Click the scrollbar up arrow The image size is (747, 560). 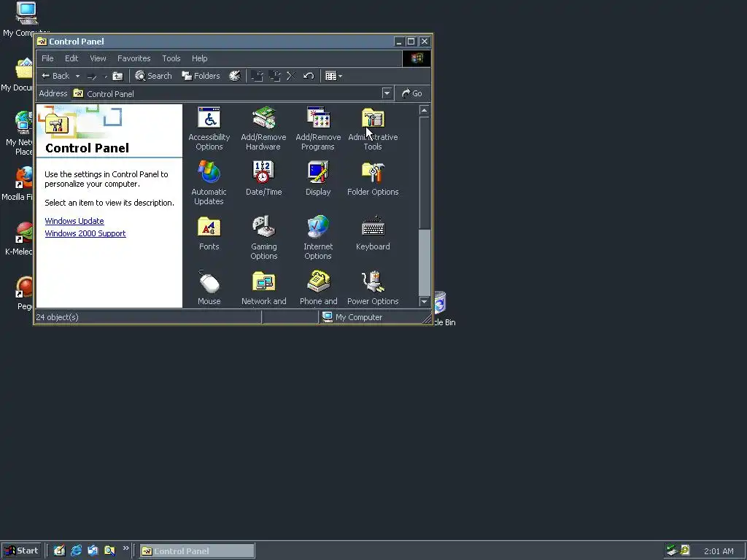[x=424, y=111]
